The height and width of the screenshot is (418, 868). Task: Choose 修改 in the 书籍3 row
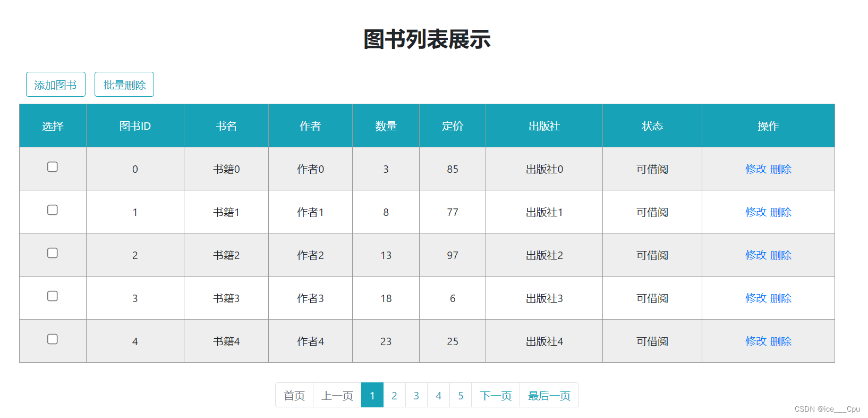(x=756, y=298)
